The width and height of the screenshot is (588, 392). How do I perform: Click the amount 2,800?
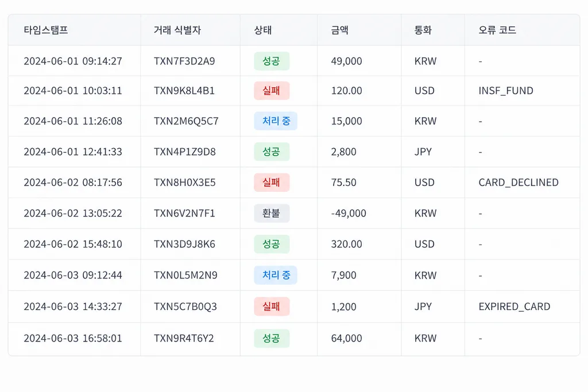[343, 152]
